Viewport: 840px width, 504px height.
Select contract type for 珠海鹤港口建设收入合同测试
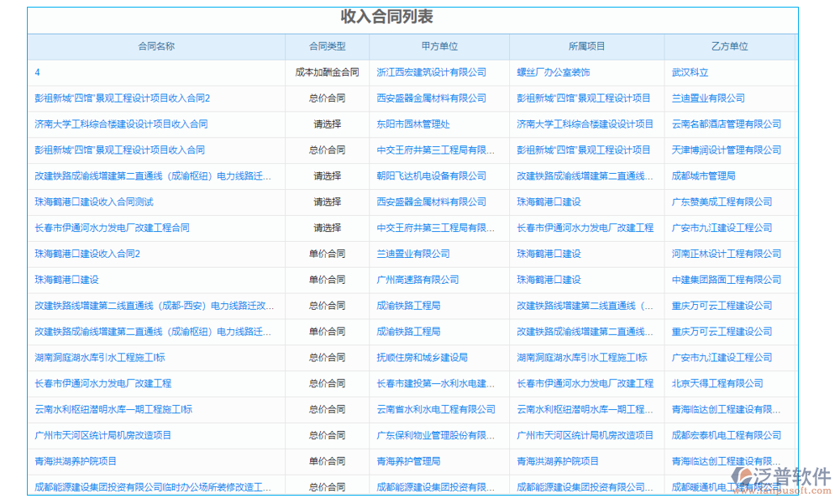pos(328,202)
